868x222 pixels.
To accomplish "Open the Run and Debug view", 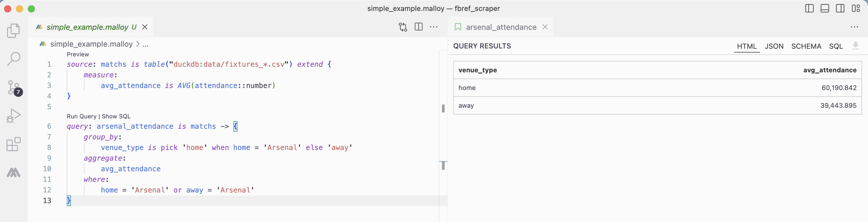I will pyautogui.click(x=14, y=116).
